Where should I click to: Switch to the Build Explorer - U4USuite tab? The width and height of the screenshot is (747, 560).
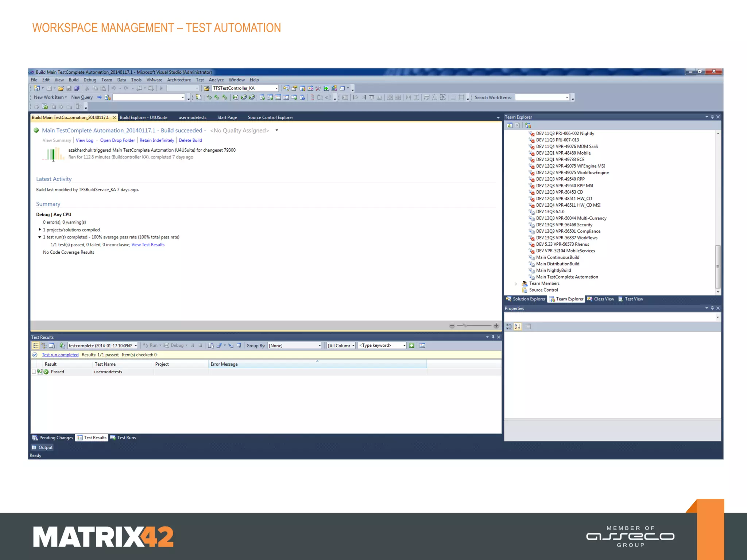coord(143,117)
